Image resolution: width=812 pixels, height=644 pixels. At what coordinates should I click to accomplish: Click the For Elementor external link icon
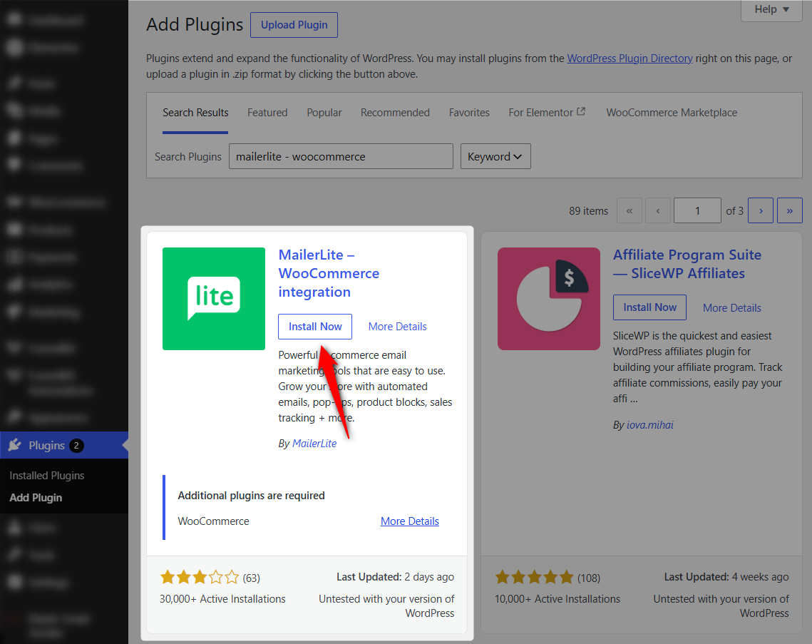point(581,111)
